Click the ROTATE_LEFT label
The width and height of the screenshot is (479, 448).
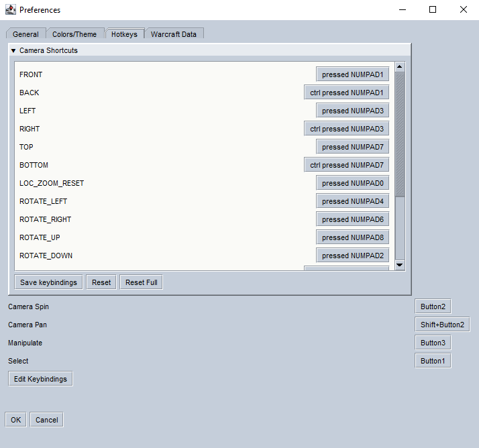point(44,201)
